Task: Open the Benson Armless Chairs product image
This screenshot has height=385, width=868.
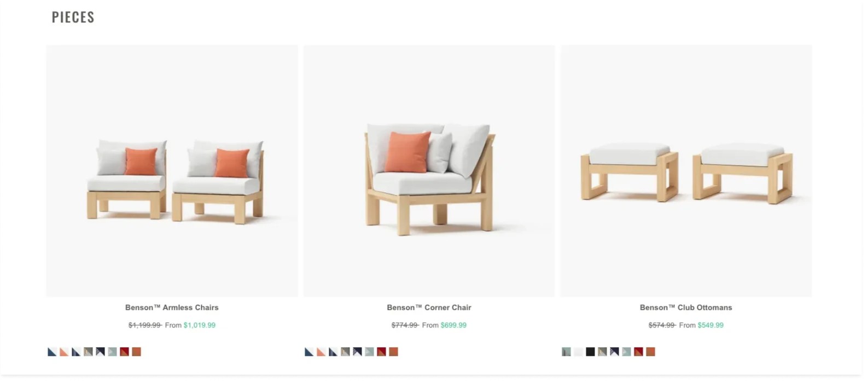Action: click(172, 171)
